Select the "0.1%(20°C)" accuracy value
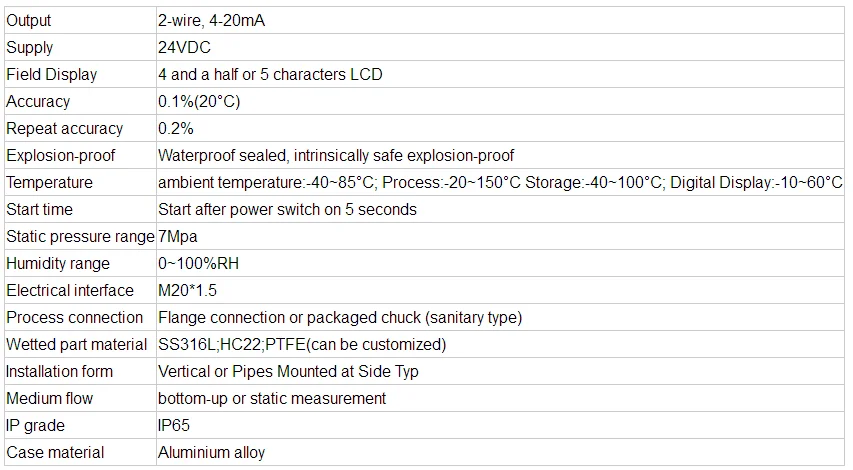 [199, 101]
